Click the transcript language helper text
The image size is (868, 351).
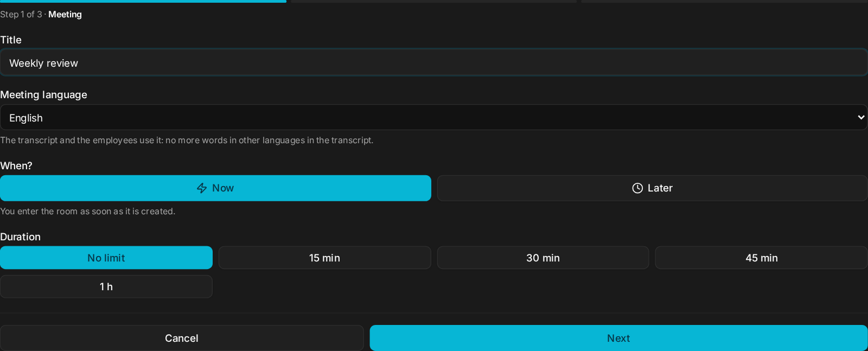point(187,141)
